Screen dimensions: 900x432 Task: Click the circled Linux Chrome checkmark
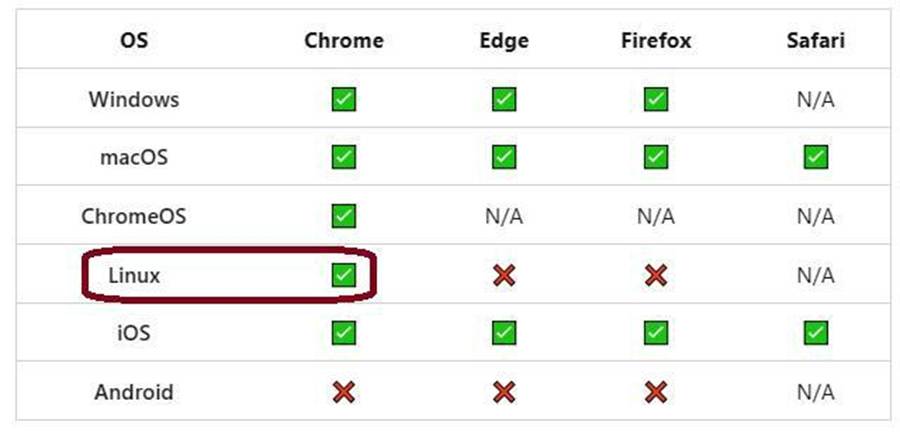click(343, 275)
